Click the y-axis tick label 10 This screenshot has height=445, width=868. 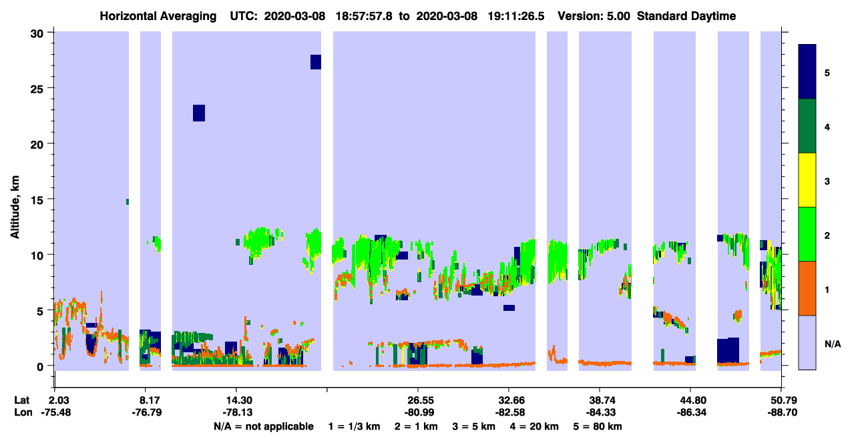(39, 255)
